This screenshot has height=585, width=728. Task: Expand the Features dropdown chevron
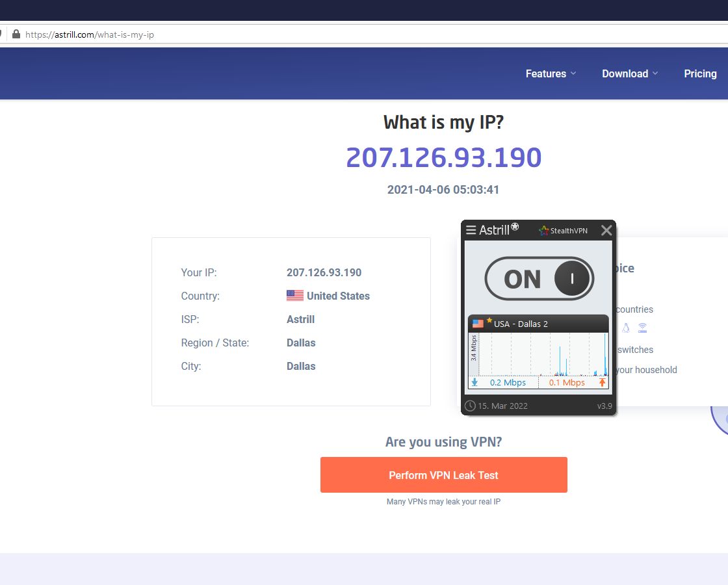click(573, 73)
